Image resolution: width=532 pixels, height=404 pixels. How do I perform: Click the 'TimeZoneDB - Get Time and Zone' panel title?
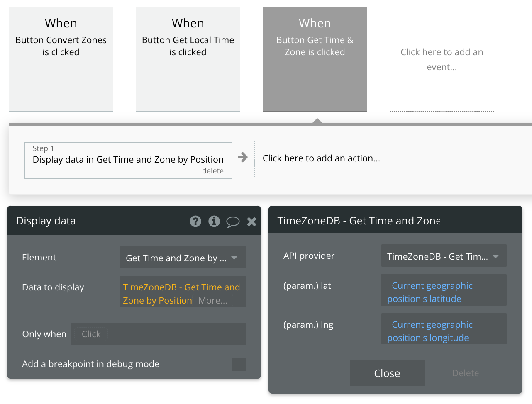pos(359,221)
